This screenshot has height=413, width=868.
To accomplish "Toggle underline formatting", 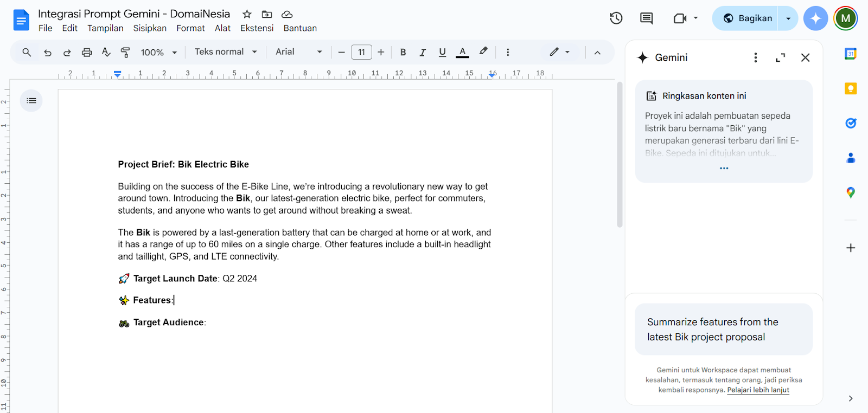I will (442, 52).
